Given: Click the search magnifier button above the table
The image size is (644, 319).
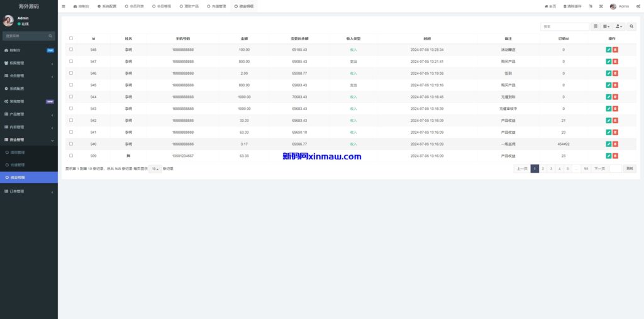Looking at the screenshot, I should (631, 26).
